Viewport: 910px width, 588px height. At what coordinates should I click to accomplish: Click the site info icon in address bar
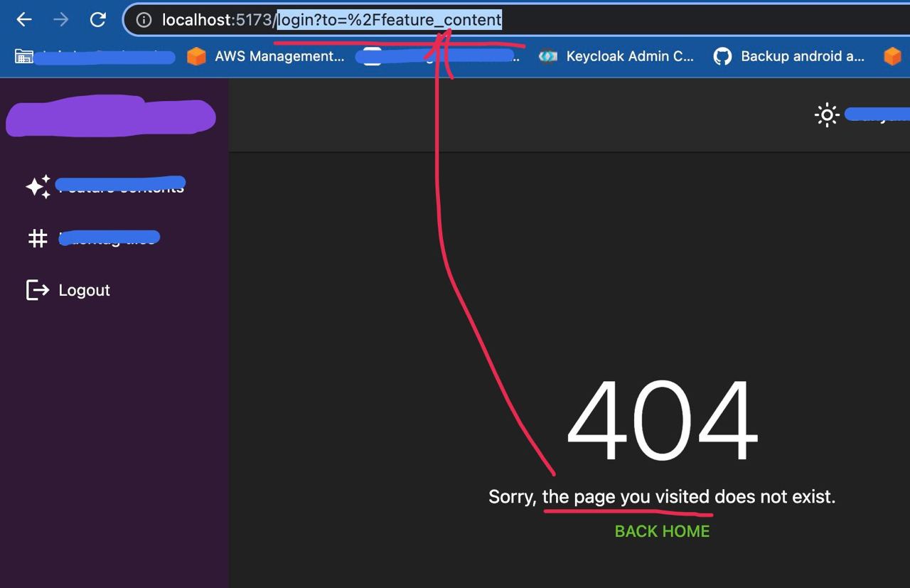coord(144,20)
